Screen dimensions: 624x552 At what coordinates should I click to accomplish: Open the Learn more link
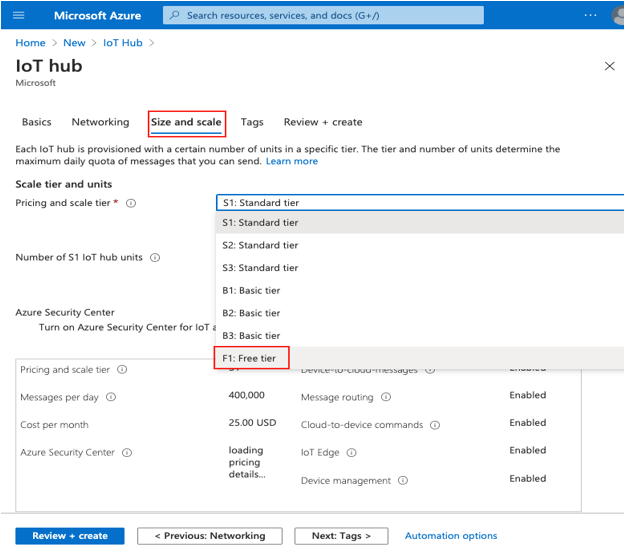pos(292,161)
